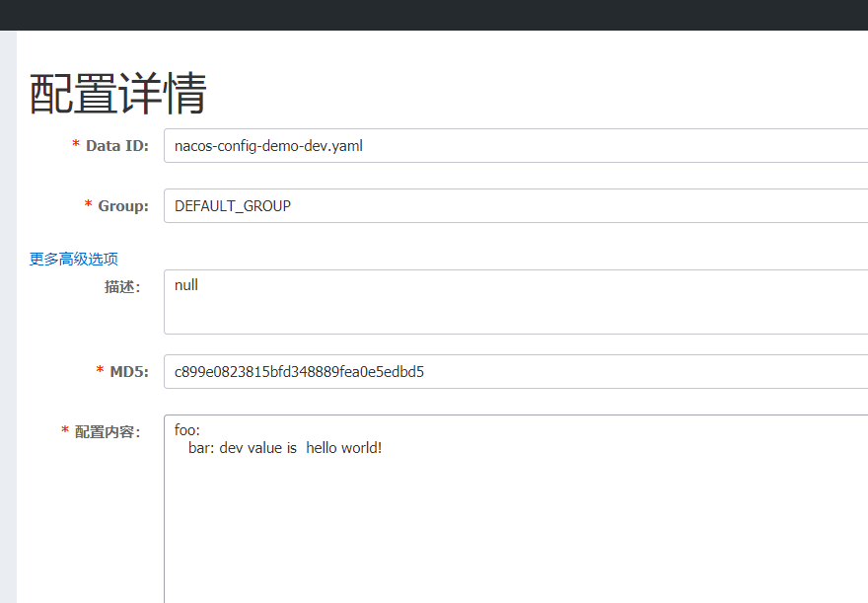868x603 pixels.
Task: Click the 'MD5:' field label
Action: (129, 371)
